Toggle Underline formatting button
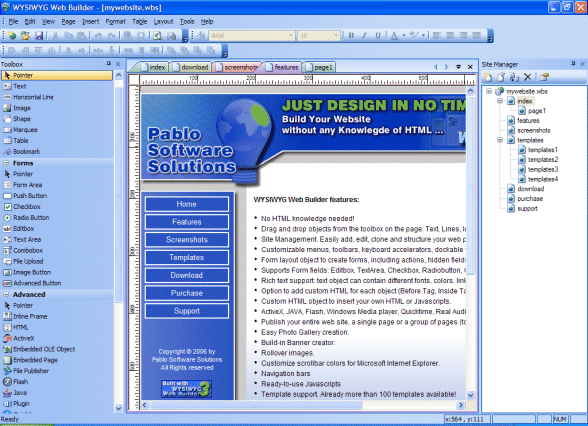 (x=378, y=36)
